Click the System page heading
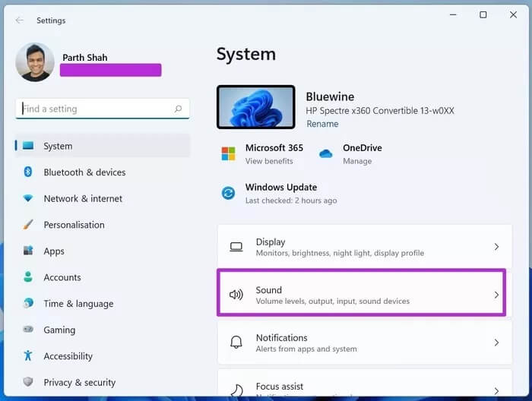Screen dimensions: 532x401 [x=246, y=54]
